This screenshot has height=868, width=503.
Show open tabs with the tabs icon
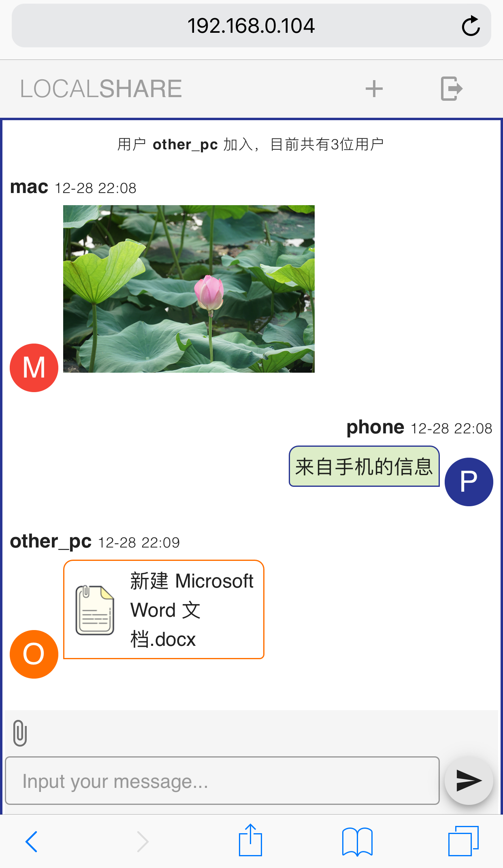click(x=463, y=841)
